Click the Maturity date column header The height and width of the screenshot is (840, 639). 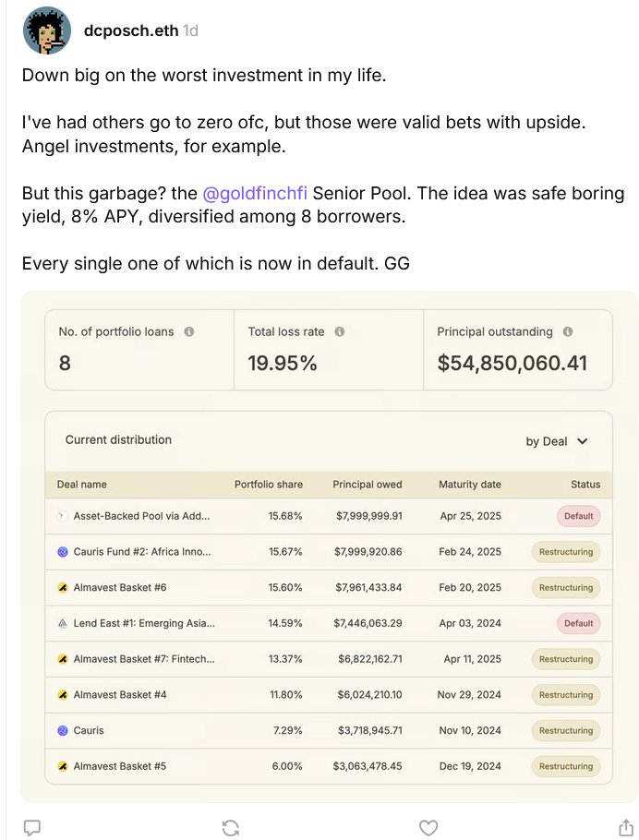(470, 484)
